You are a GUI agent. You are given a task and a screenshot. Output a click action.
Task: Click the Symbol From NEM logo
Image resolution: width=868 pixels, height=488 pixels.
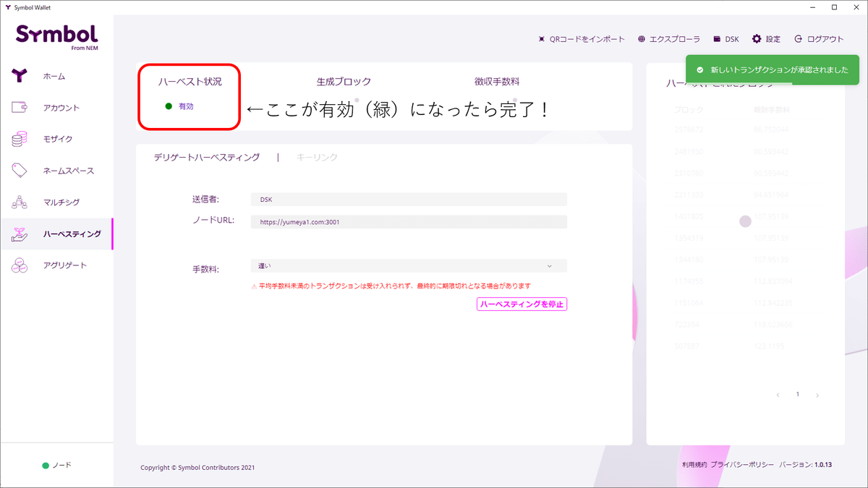tap(56, 36)
